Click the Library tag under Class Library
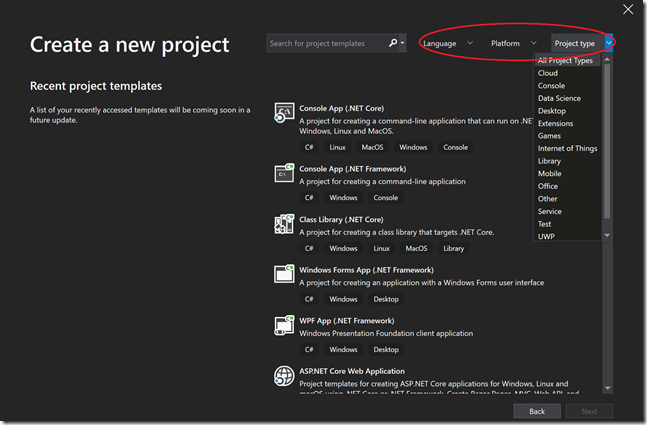 pyautogui.click(x=453, y=248)
